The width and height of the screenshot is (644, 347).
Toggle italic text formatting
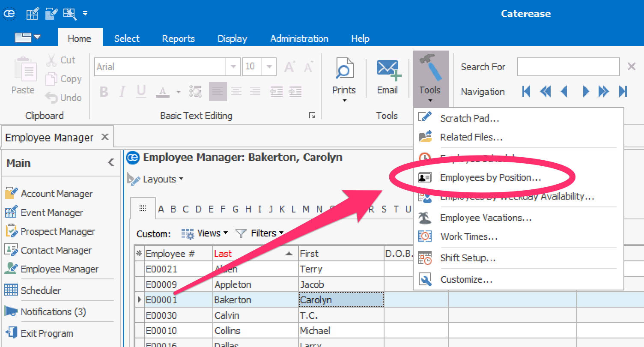(122, 91)
